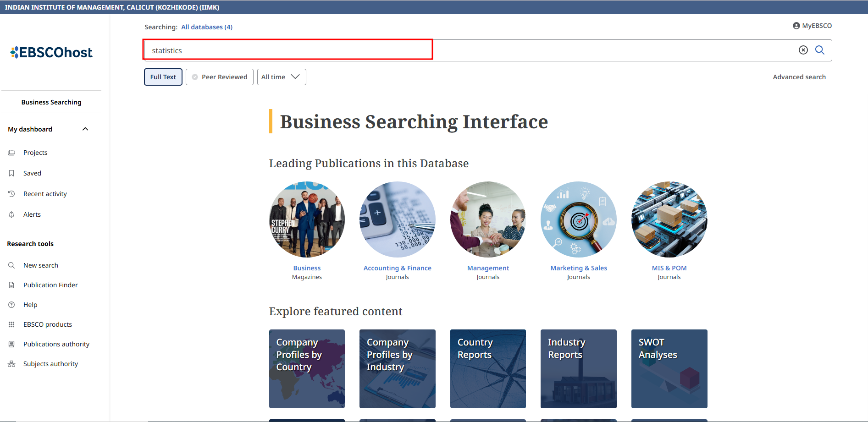Open Subjects authority menu item
Viewport: 868px width, 422px height.
click(x=50, y=364)
